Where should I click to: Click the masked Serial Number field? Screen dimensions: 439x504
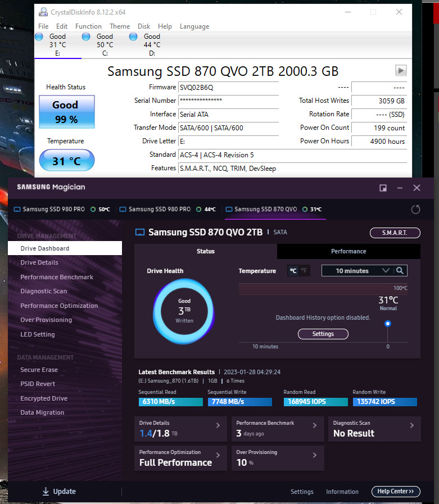(x=228, y=101)
